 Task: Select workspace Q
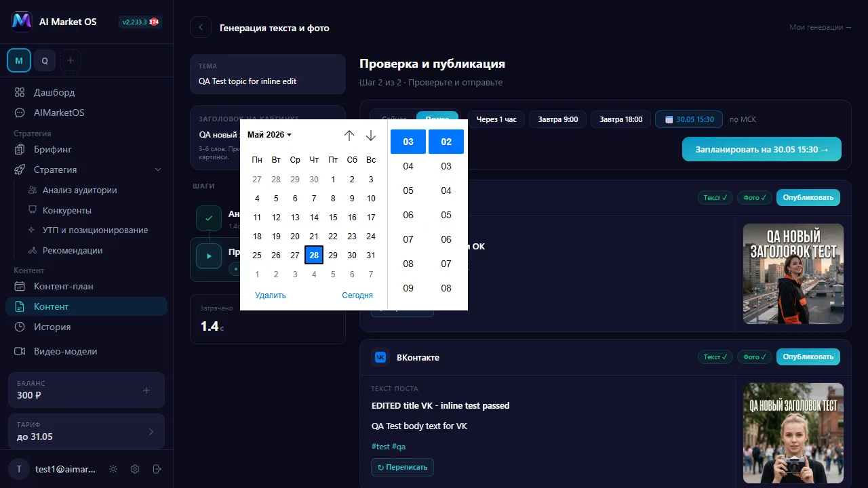[x=45, y=60]
